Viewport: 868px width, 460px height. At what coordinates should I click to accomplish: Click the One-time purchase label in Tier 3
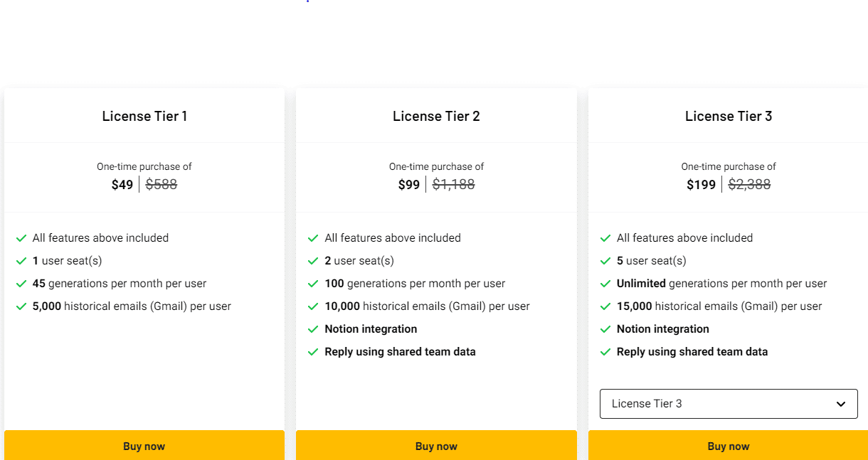point(728,166)
